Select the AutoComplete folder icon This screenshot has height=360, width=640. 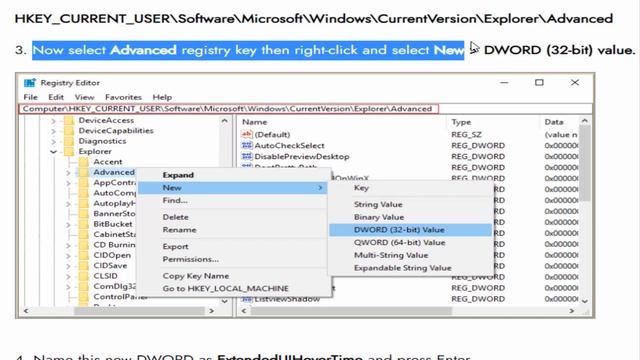point(84,193)
